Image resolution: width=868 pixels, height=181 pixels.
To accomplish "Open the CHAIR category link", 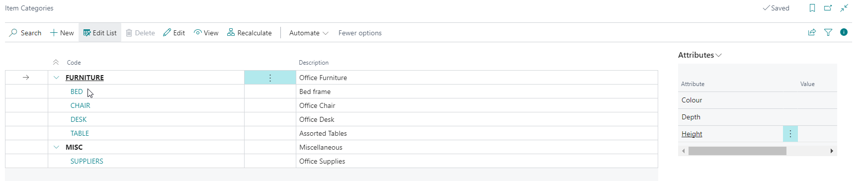I will click(x=81, y=105).
